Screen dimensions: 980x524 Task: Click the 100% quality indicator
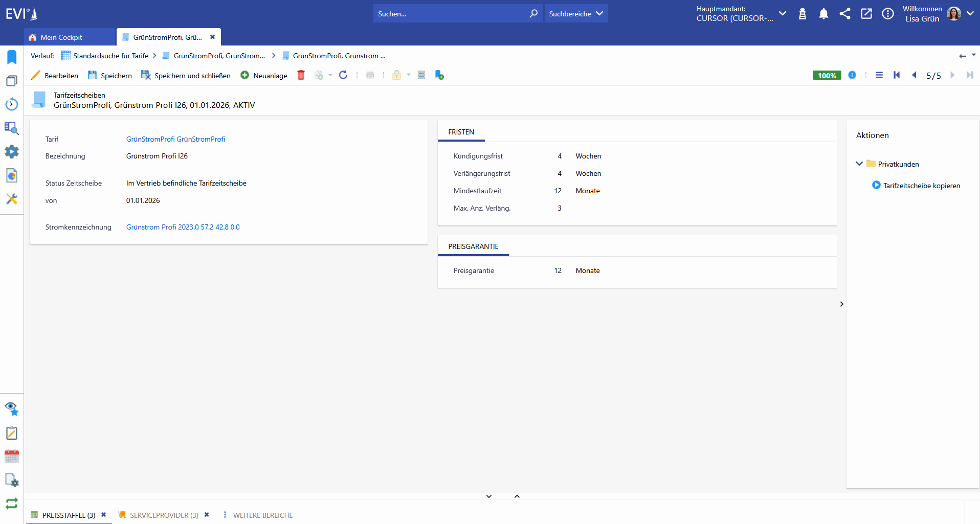tap(827, 75)
